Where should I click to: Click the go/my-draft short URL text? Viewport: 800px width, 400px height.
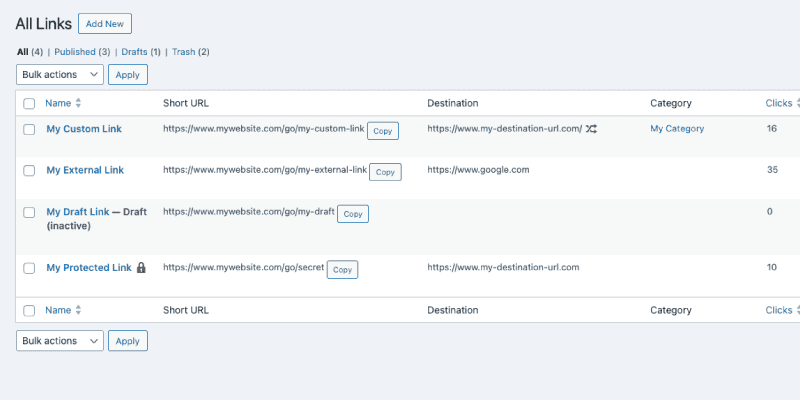coord(249,211)
